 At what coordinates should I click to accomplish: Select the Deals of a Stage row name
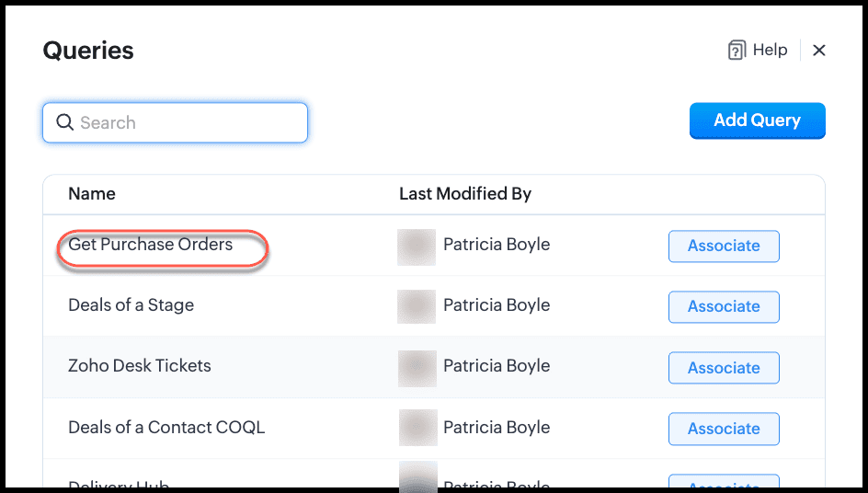[131, 305]
